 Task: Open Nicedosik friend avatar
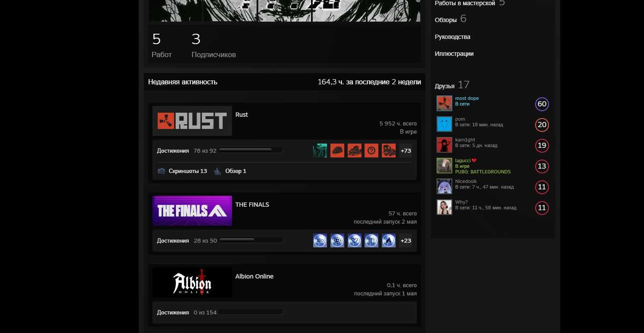click(x=444, y=187)
